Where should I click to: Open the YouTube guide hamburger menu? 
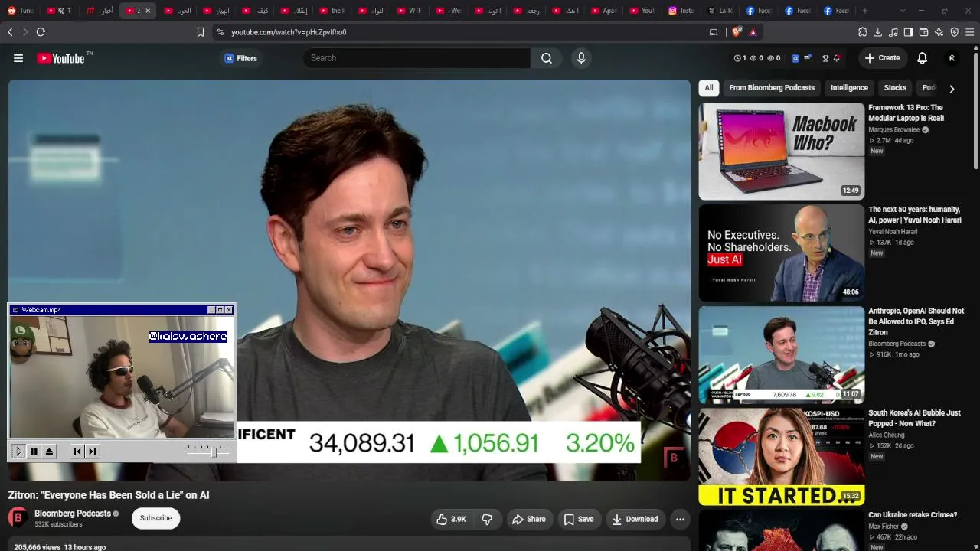pos(18,58)
